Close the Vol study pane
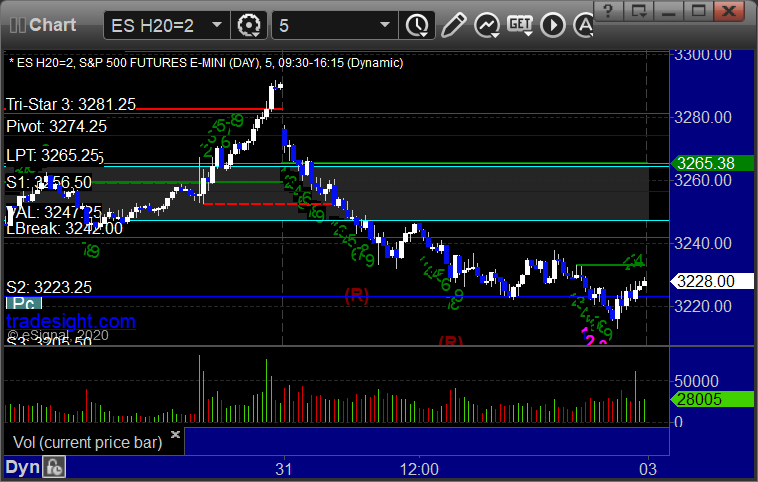Image resolution: width=758 pixels, height=482 pixels. 175,434
